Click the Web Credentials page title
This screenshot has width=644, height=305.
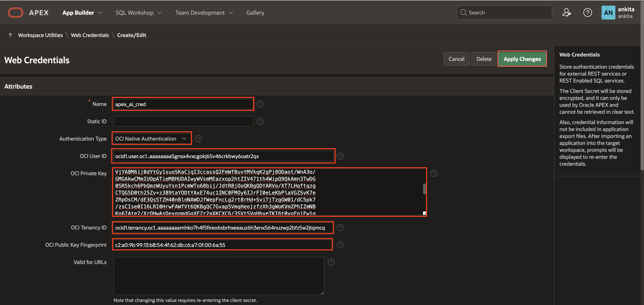pyautogui.click(x=37, y=60)
